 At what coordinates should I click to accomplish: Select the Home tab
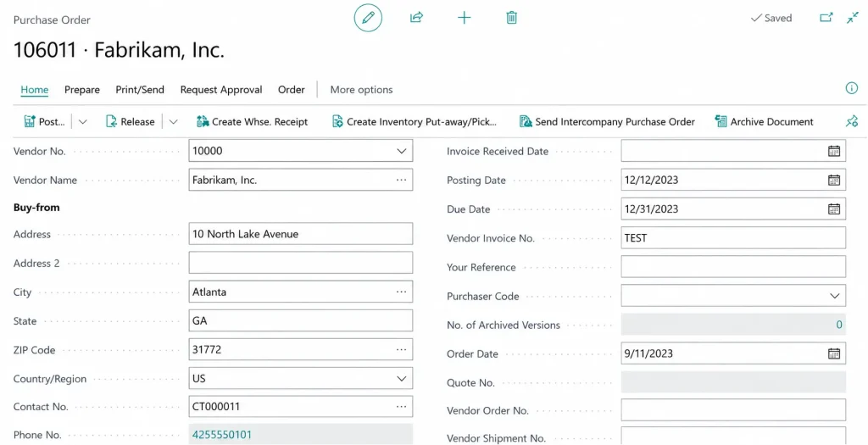point(34,90)
